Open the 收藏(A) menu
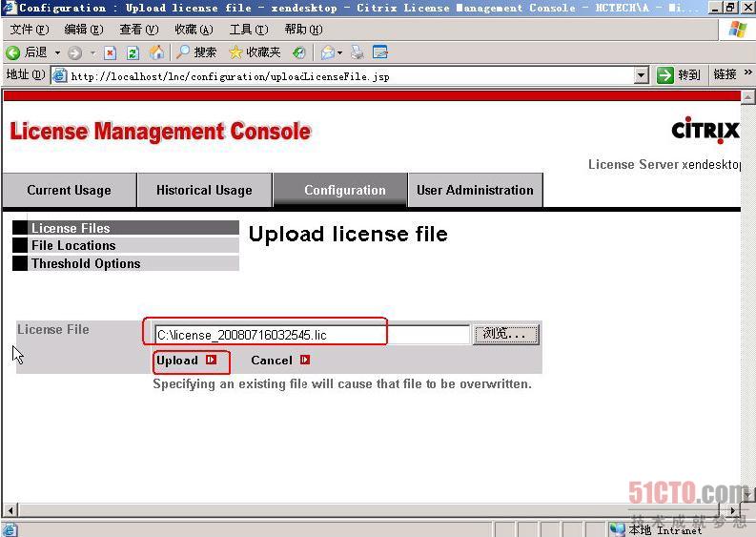 pyautogui.click(x=194, y=30)
